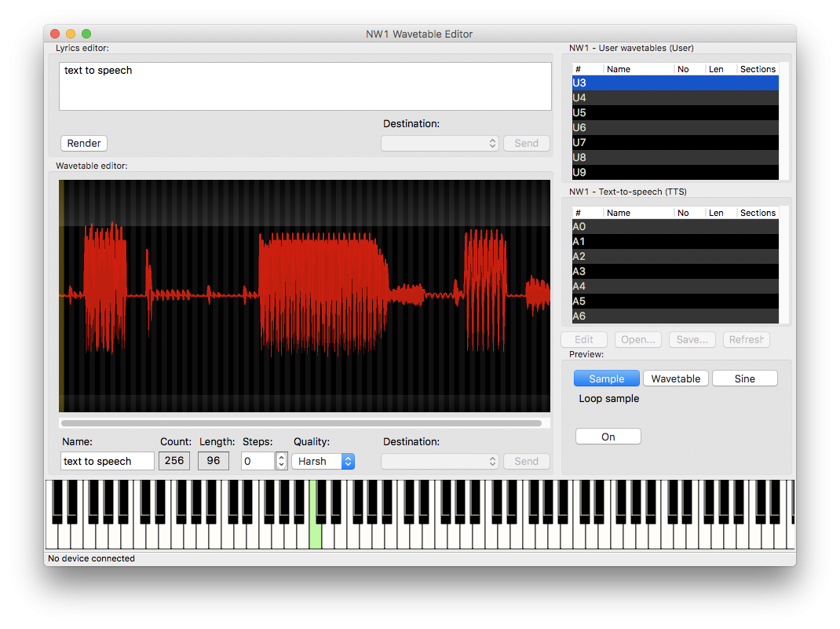Click Len column header in User wavetables

point(721,69)
